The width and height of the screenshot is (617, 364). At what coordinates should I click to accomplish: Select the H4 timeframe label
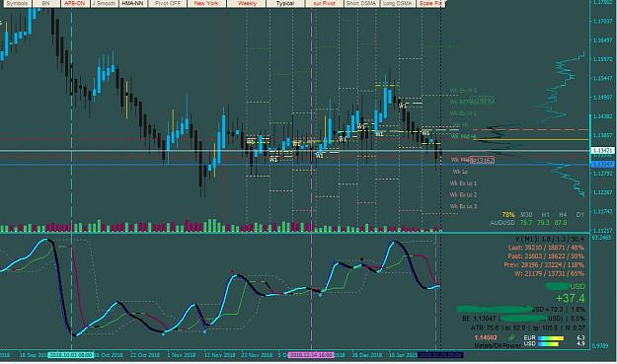[x=563, y=215]
